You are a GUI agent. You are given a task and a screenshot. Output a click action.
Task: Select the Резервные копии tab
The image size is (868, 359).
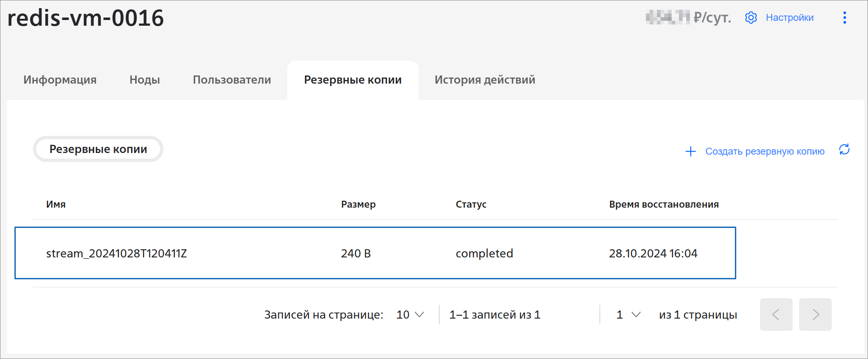[x=353, y=80]
